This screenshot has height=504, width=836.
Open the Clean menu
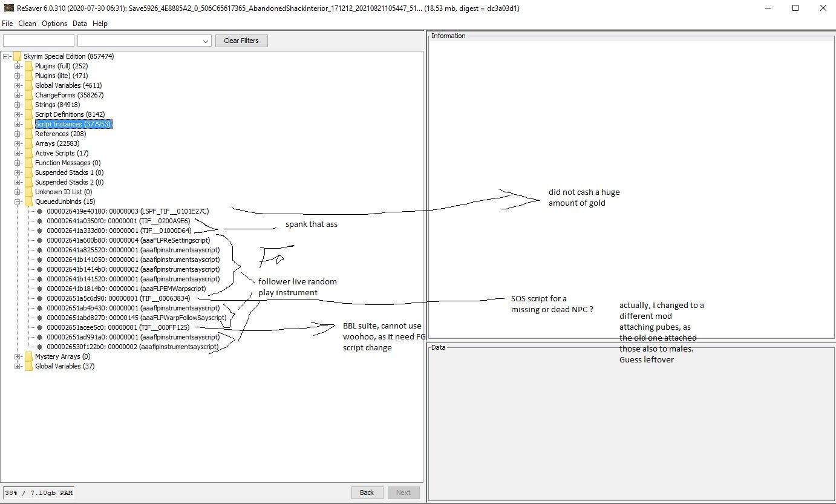(x=27, y=24)
